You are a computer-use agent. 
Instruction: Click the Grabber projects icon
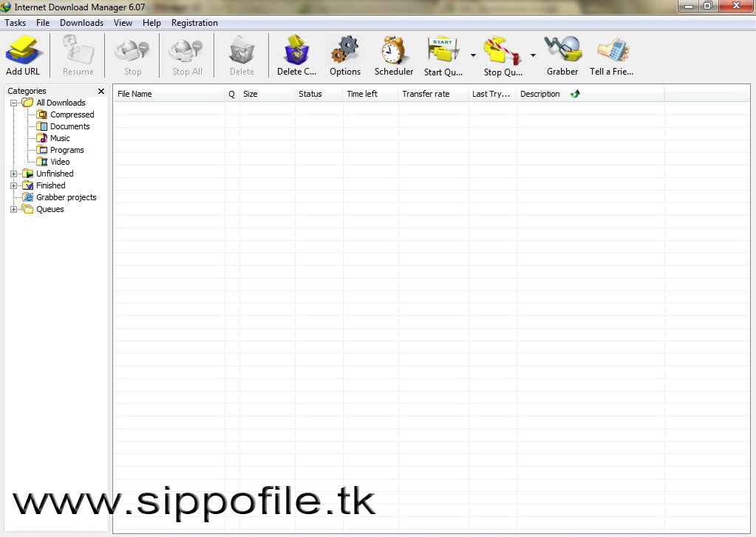click(28, 197)
